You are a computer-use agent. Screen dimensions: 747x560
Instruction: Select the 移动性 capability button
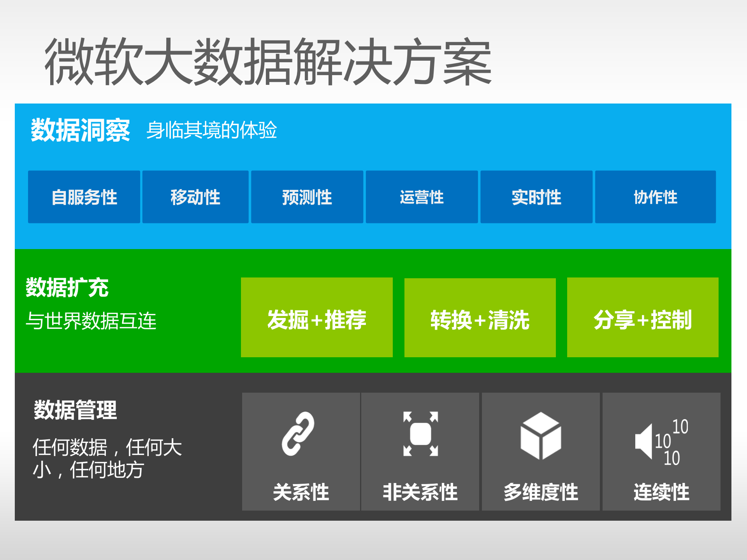pyautogui.click(x=196, y=197)
